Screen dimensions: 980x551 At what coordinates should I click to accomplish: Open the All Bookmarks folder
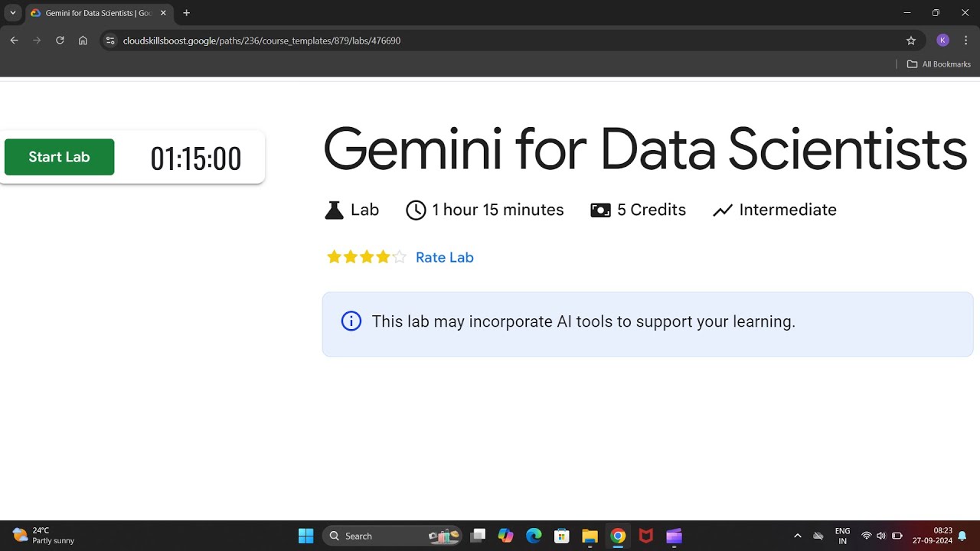(x=939, y=64)
